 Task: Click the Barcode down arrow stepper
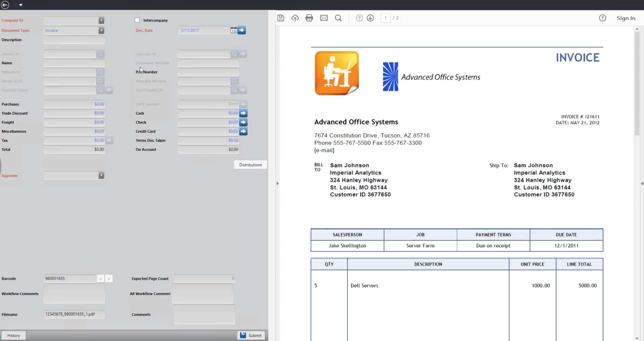point(109,278)
